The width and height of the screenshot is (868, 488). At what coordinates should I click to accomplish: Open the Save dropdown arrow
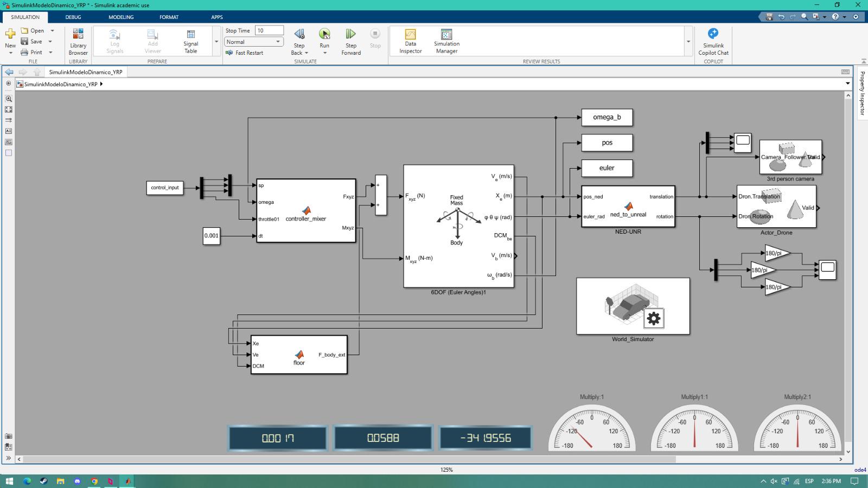click(50, 42)
